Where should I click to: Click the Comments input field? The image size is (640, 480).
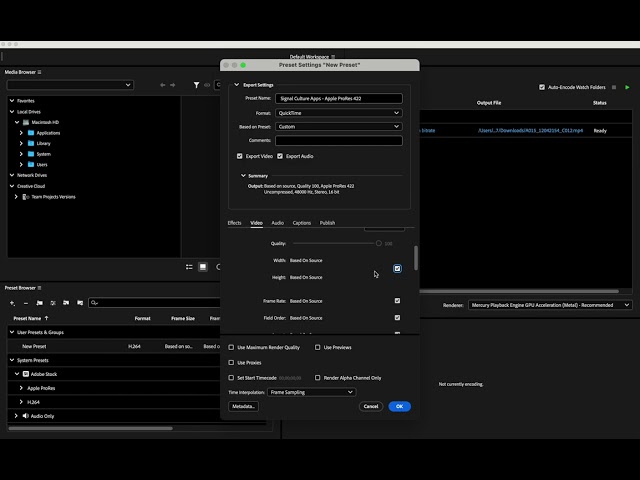click(x=339, y=140)
